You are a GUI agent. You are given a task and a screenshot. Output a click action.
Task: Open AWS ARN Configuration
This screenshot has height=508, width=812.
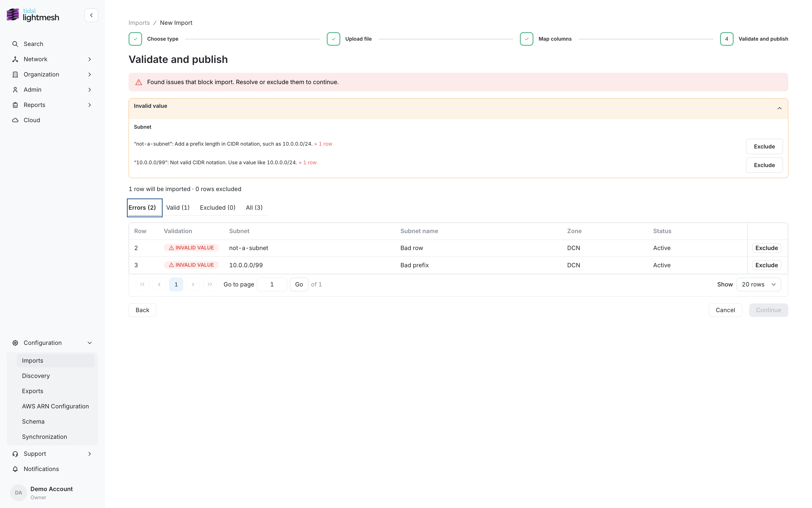tap(56, 406)
